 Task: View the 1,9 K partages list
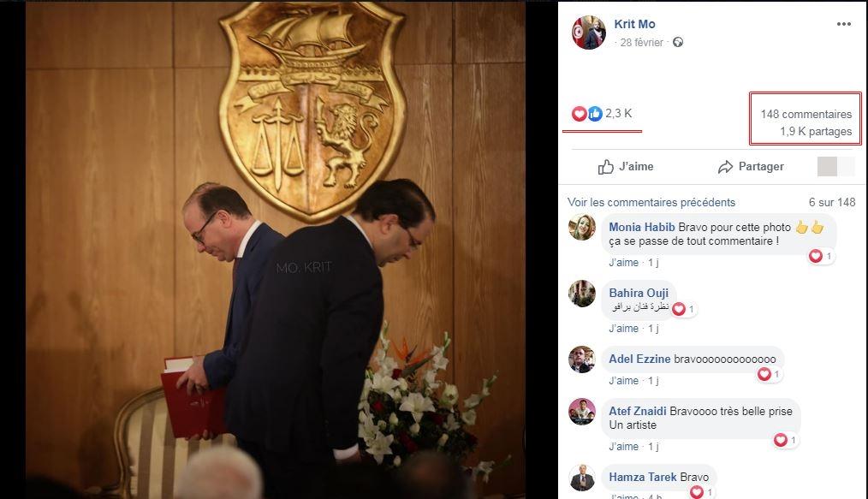tap(815, 132)
